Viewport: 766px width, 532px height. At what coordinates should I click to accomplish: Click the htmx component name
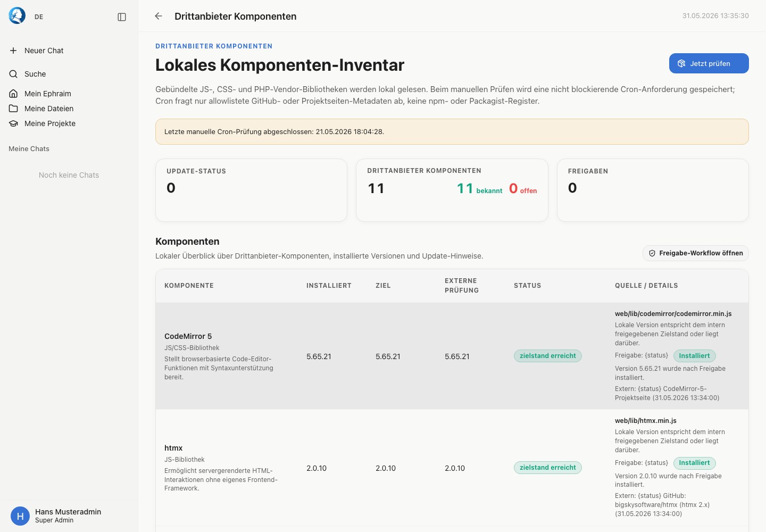coord(173,448)
